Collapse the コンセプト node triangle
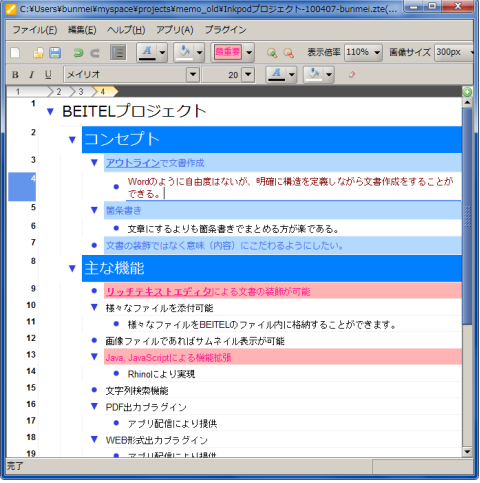480x483 pixels. 72,140
